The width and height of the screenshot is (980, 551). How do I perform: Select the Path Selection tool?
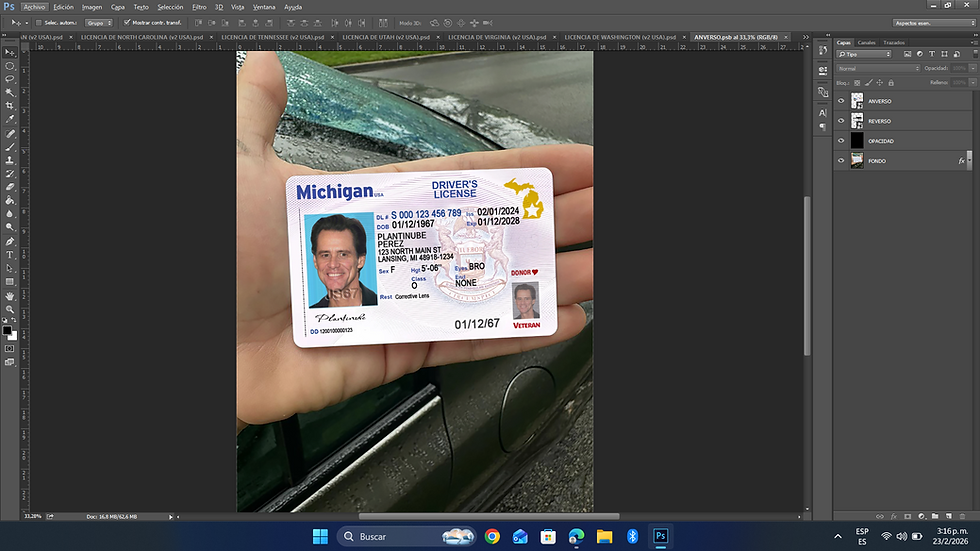tap(9, 269)
